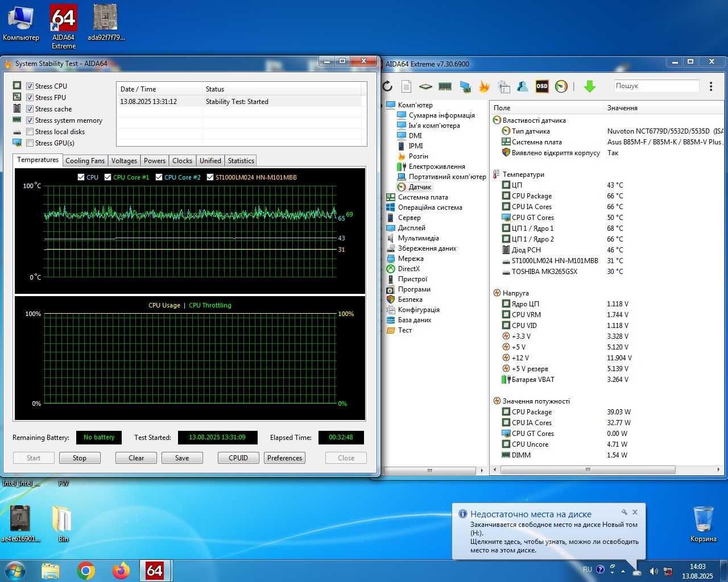
Task: Select Мультимедіа node in tree
Action: click(418, 238)
